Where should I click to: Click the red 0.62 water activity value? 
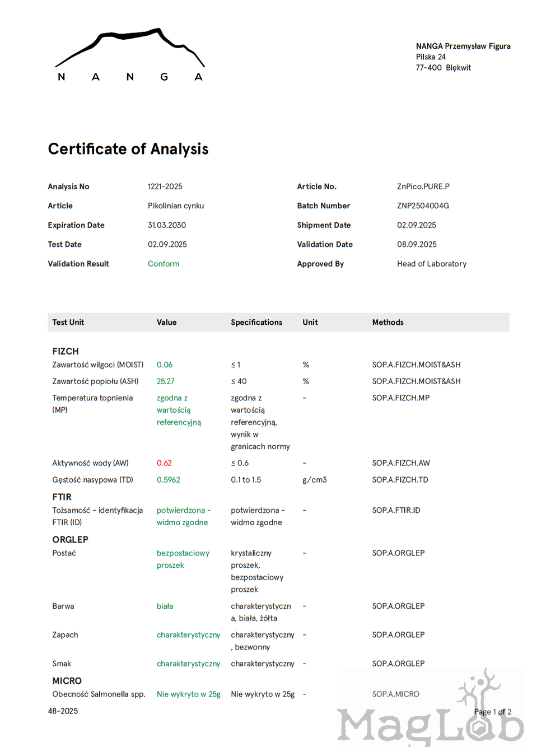pos(164,463)
